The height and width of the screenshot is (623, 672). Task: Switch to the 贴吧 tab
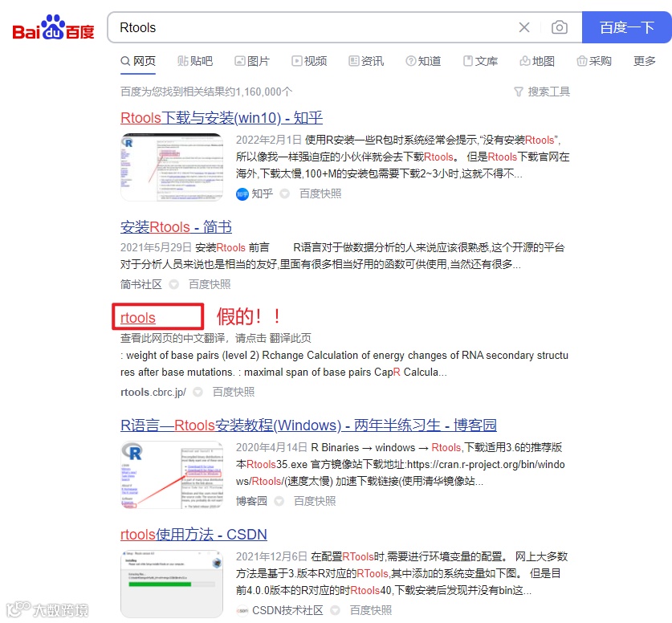point(195,61)
